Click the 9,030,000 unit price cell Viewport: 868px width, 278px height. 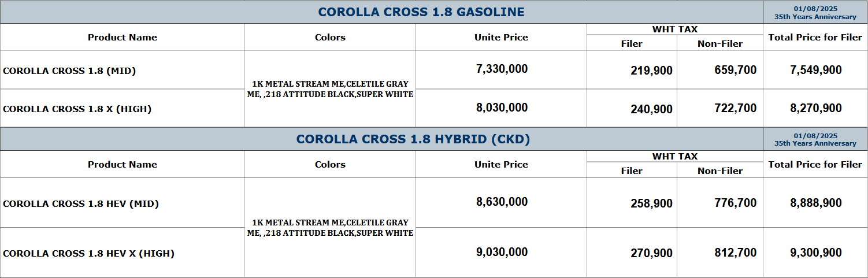coord(502,253)
